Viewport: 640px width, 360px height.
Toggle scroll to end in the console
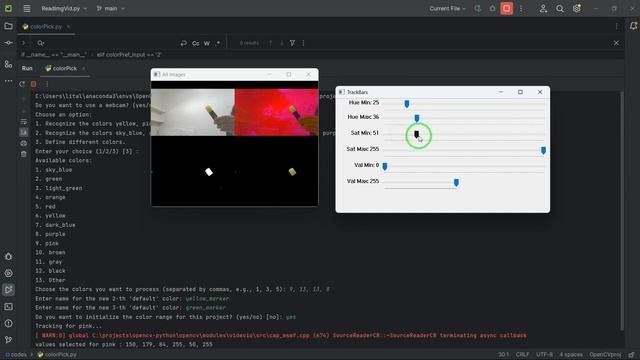[24, 132]
